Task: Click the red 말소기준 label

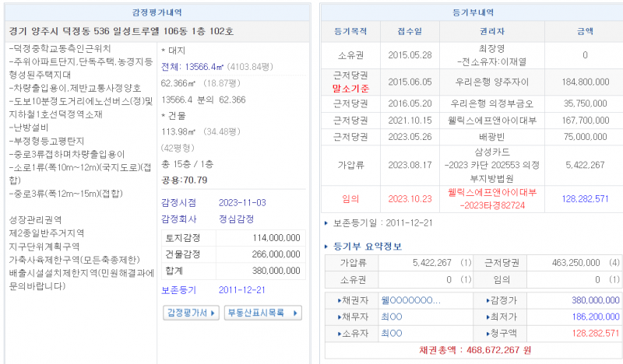Action: click(x=350, y=89)
